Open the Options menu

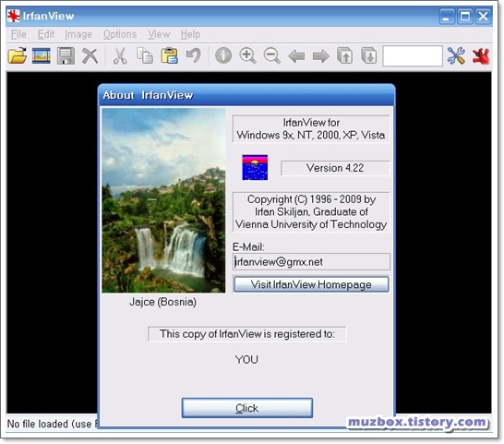click(x=120, y=34)
